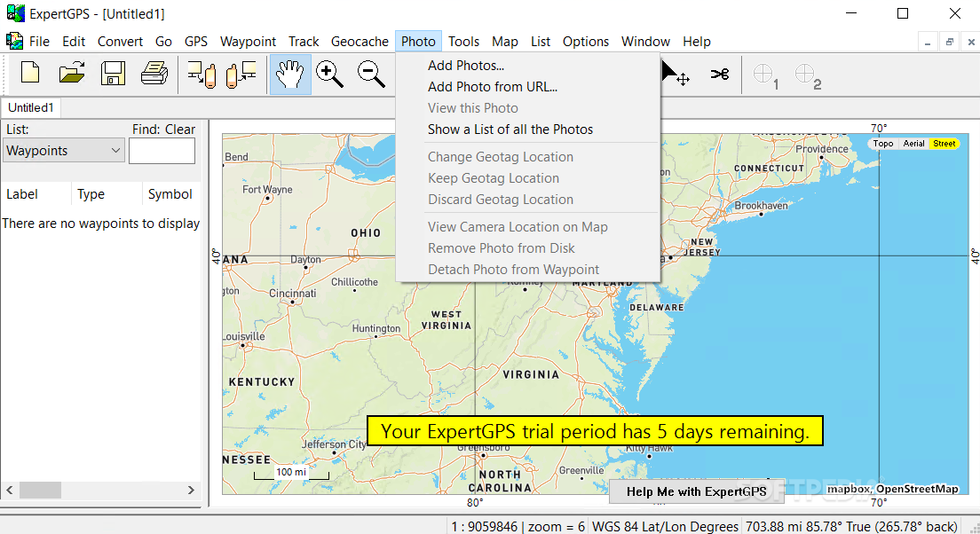980x534 pixels.
Task: Click the horizontal scrollbar thumb in list
Action: pyautogui.click(x=40, y=491)
